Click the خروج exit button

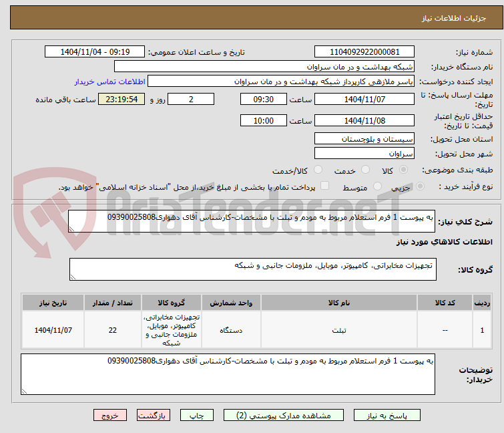pos(110,416)
